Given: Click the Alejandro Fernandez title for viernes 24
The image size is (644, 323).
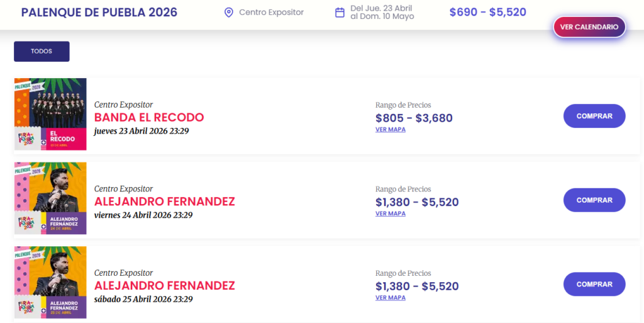Looking at the screenshot, I should [x=164, y=202].
